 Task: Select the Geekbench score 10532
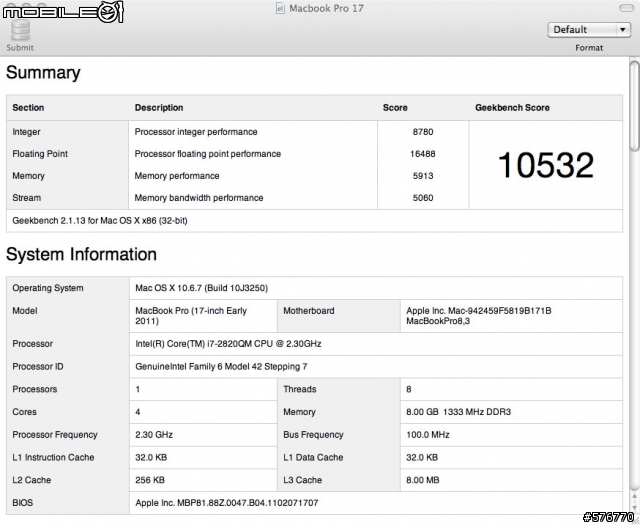pyautogui.click(x=546, y=165)
